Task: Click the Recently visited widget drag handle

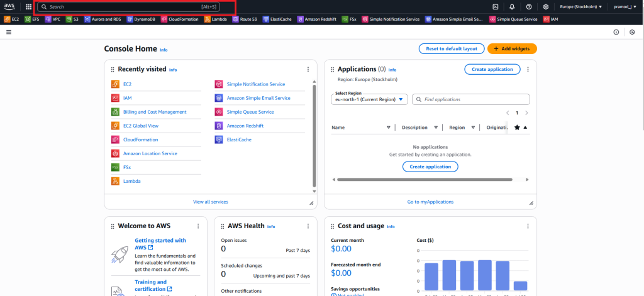Action: coord(113,70)
